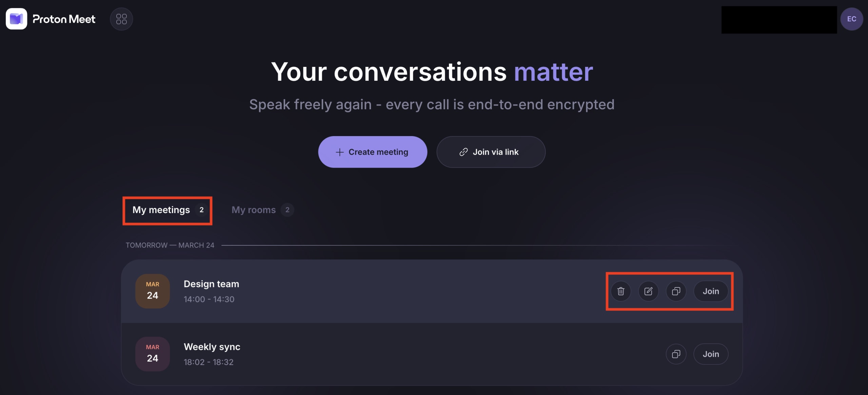This screenshot has width=868, height=395.
Task: Join the Design team meeting
Action: pyautogui.click(x=711, y=291)
